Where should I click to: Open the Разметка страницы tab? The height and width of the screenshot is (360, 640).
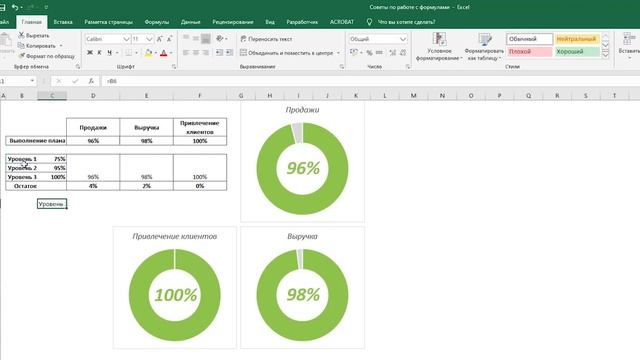pos(109,22)
